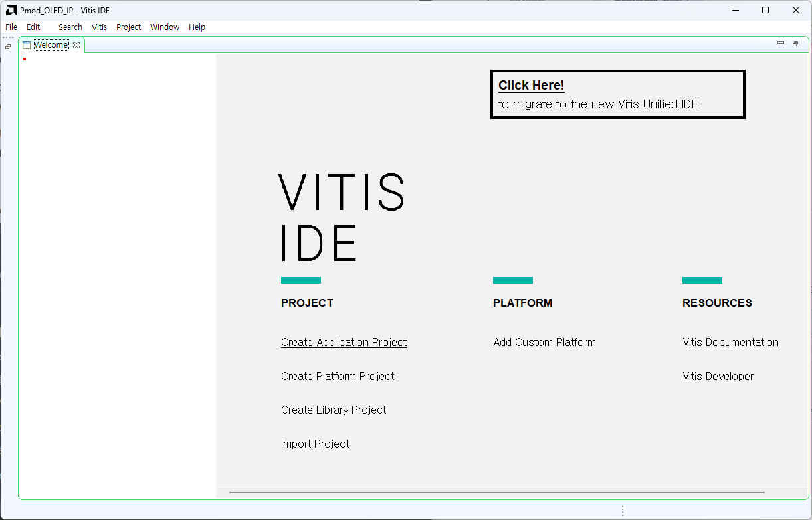This screenshot has height=520, width=812.
Task: Open the Help menu
Action: click(x=197, y=27)
